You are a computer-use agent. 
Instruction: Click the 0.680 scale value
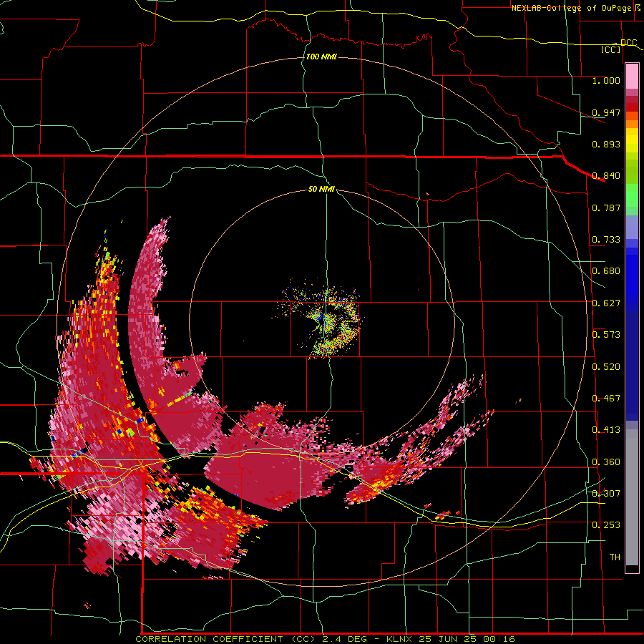tap(606, 271)
